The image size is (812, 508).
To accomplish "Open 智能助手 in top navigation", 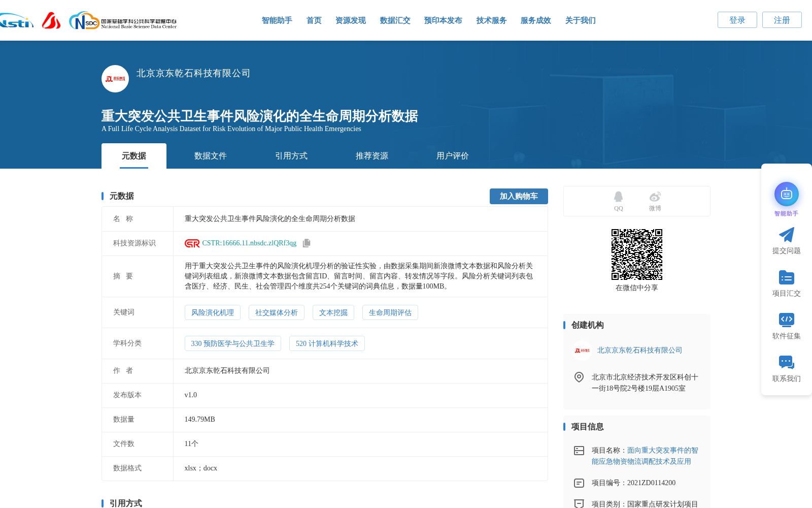I will coord(277,20).
